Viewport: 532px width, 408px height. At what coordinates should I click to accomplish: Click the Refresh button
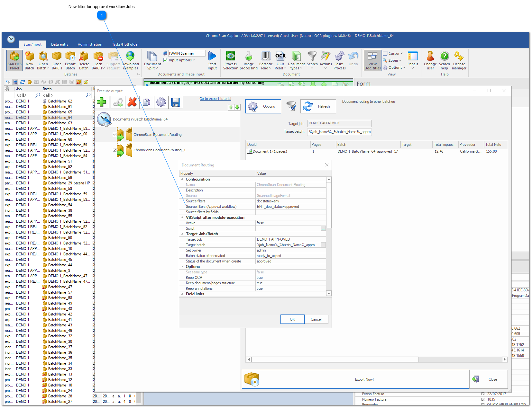(x=318, y=106)
